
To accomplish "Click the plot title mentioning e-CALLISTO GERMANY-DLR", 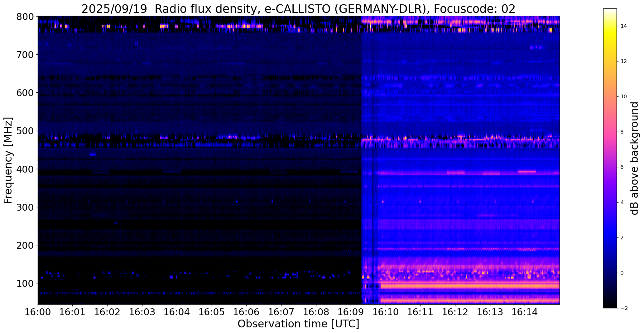I will click(298, 9).
